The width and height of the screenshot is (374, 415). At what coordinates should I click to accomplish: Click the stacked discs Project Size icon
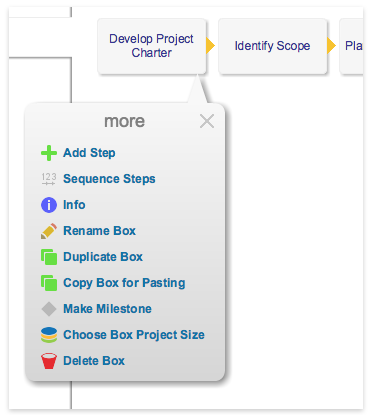coord(49,335)
